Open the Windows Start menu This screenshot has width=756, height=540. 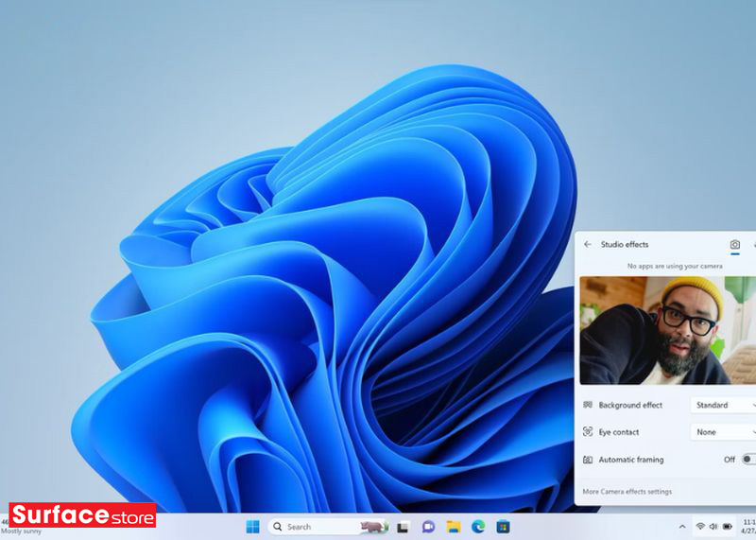click(x=253, y=527)
